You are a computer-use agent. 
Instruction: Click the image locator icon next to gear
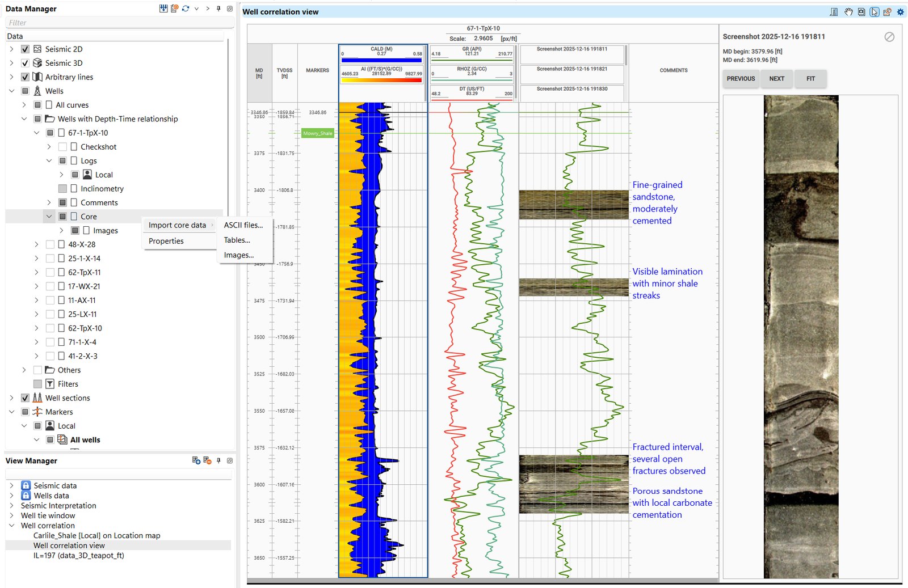click(887, 12)
